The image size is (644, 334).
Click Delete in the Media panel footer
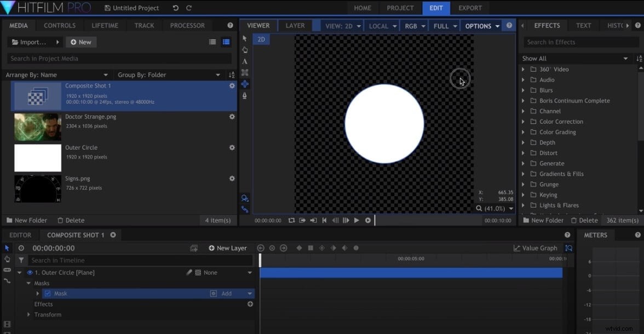pyautogui.click(x=71, y=220)
